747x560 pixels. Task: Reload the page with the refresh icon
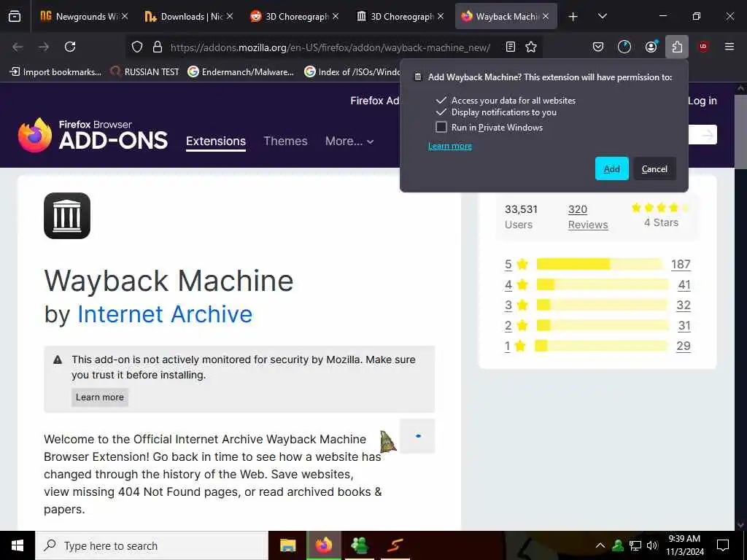70,47
